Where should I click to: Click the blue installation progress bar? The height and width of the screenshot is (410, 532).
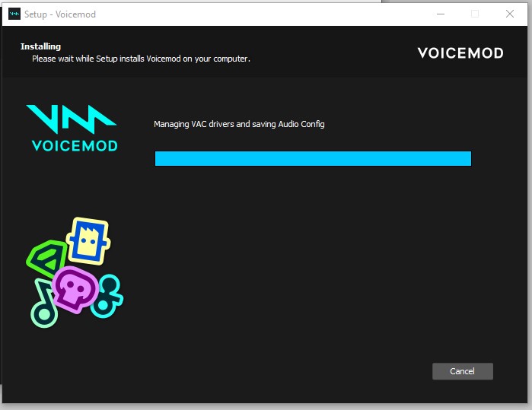point(313,158)
